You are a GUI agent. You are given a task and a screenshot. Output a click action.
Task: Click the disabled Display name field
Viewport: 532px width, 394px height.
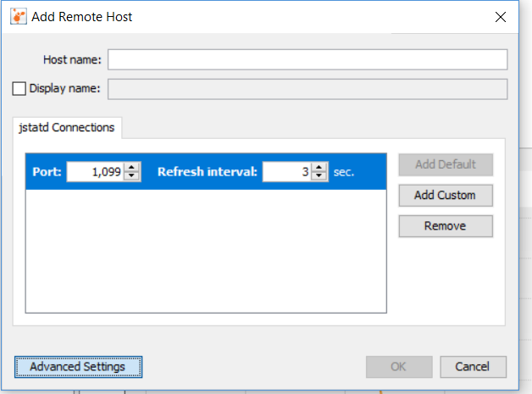[308, 89]
